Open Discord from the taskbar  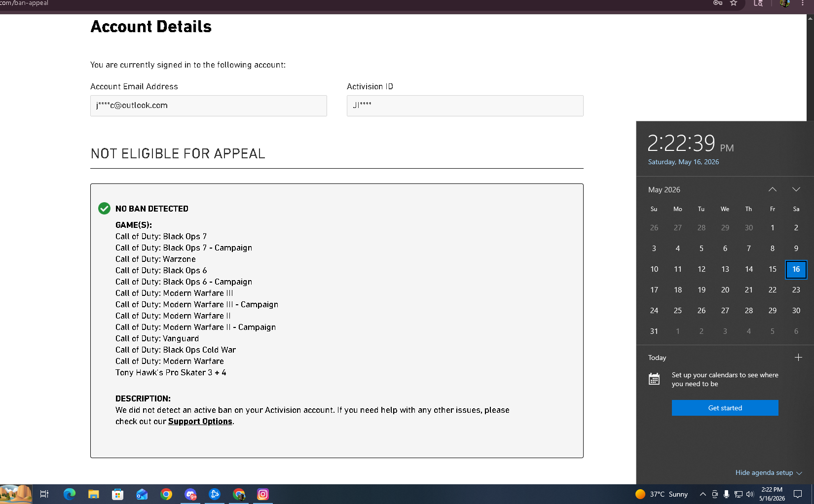tap(190, 494)
